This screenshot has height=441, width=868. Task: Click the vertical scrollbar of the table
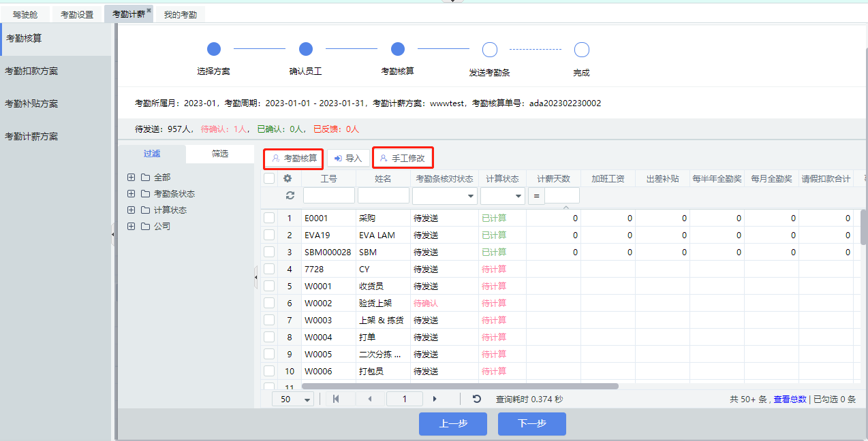tap(864, 227)
